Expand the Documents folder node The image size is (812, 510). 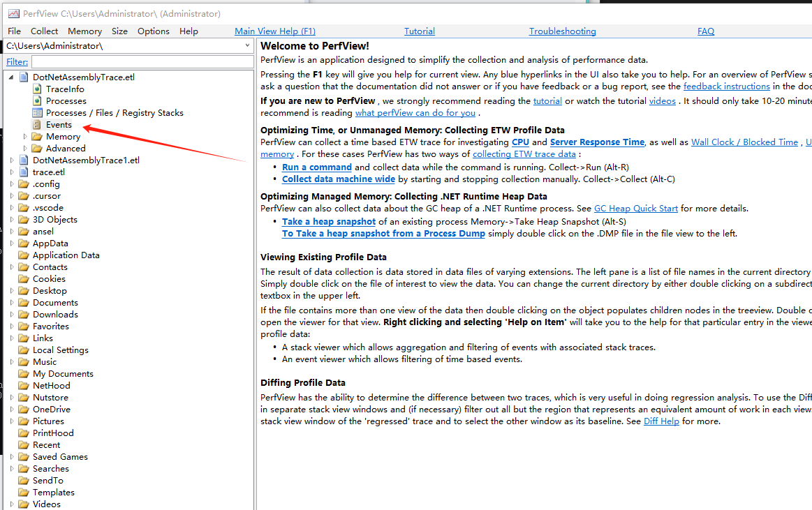click(12, 303)
